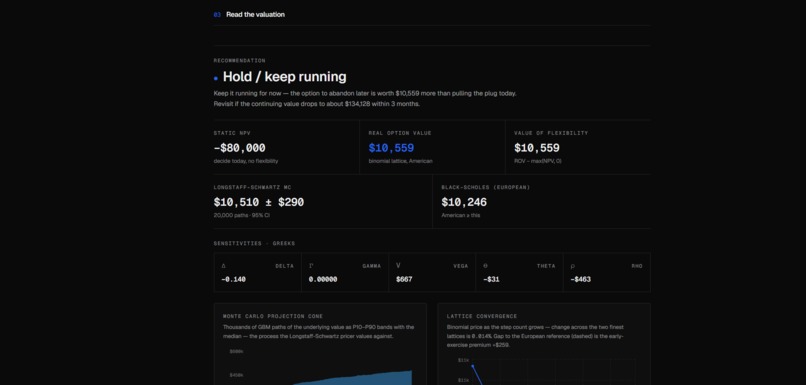Select the −$463 rho value
The height and width of the screenshot is (385, 806).
581,280
